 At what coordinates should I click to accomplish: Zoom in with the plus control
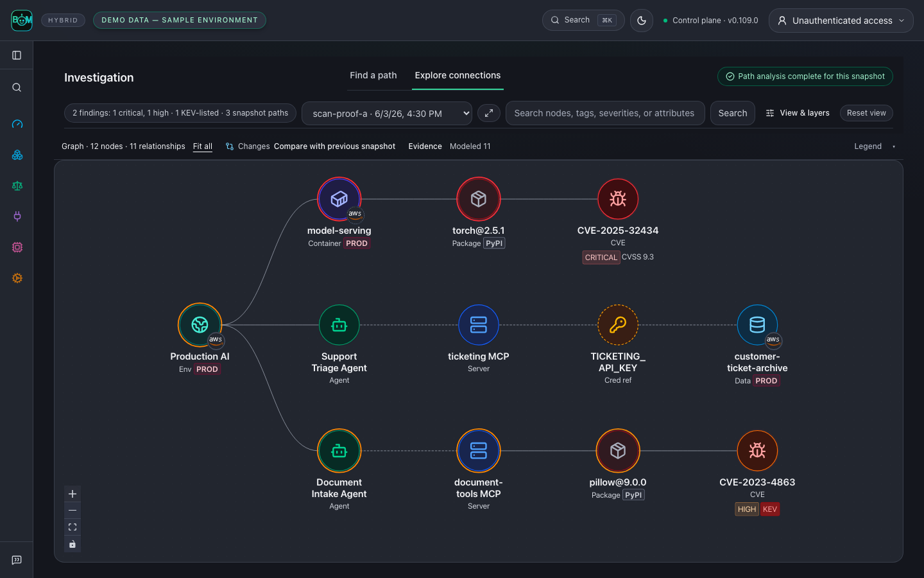click(x=73, y=494)
